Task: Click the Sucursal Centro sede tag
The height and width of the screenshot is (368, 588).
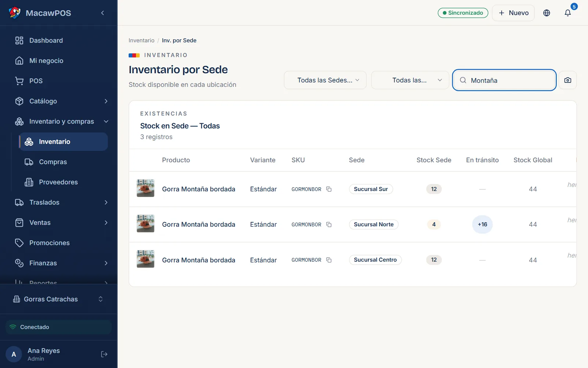Action: click(375, 260)
